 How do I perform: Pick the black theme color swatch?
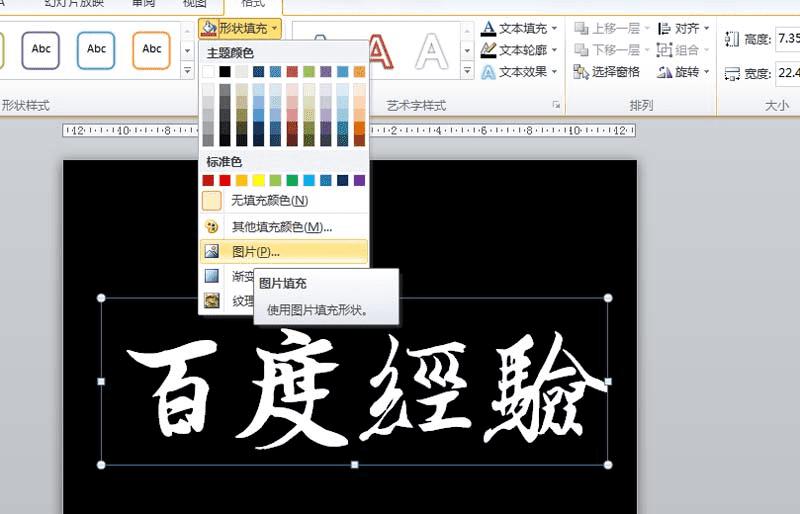click(225, 71)
